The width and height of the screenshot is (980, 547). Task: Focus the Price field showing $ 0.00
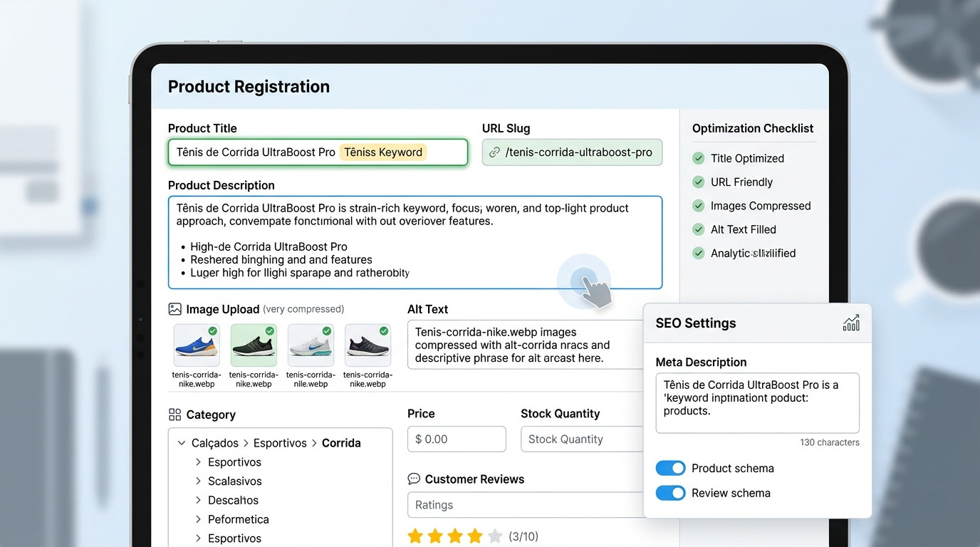pos(457,439)
